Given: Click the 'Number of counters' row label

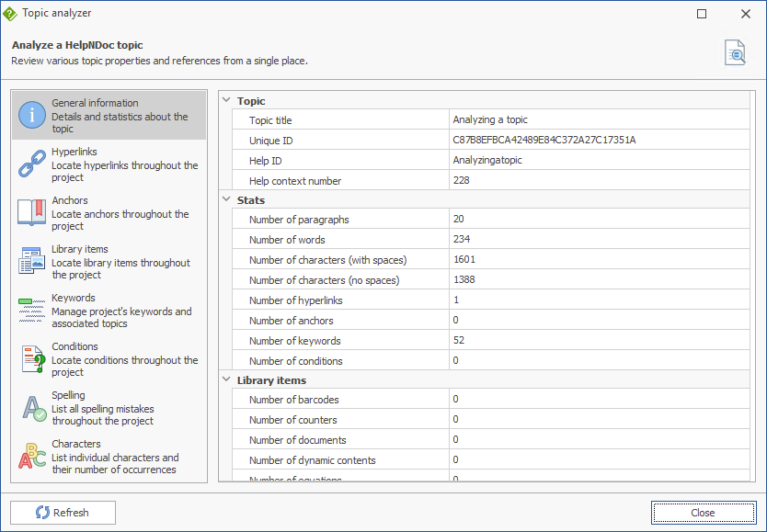Looking at the screenshot, I should [x=293, y=420].
